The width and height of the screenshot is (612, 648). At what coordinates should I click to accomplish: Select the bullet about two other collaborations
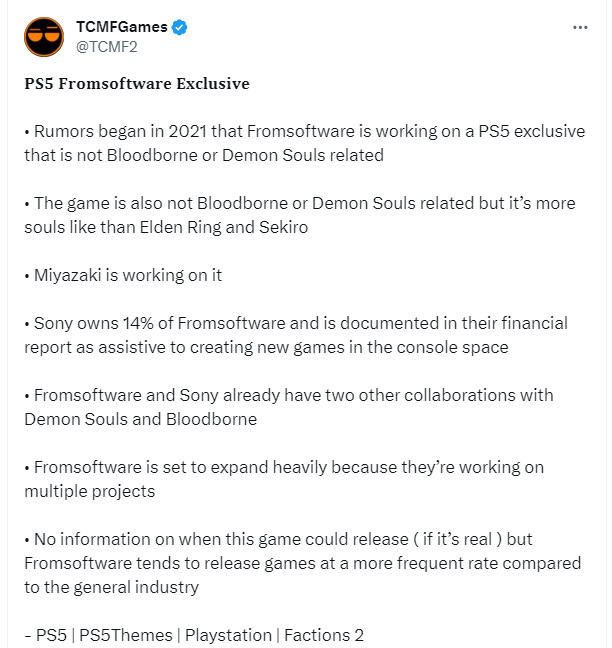point(288,407)
